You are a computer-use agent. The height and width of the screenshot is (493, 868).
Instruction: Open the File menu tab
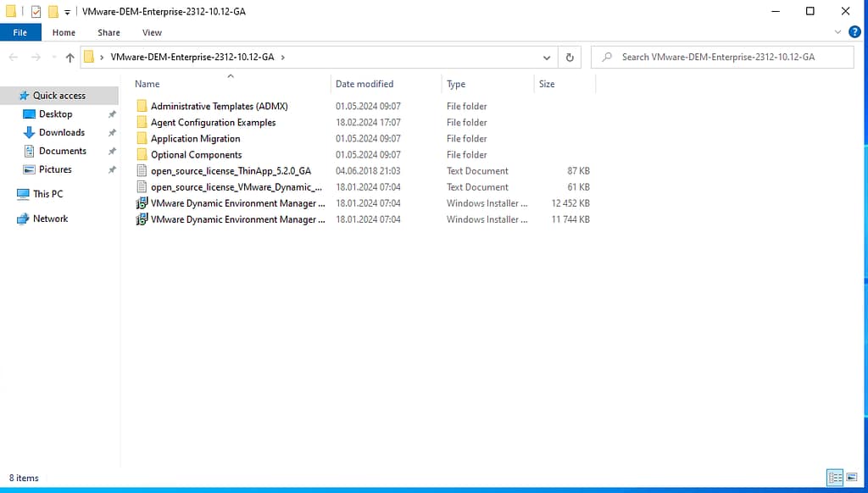(x=20, y=32)
